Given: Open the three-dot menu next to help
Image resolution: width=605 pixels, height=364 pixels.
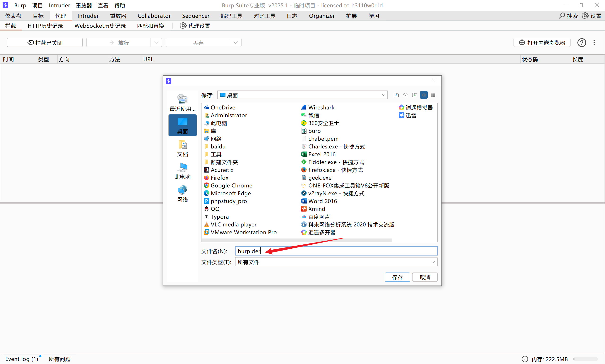Looking at the screenshot, I should 594,43.
